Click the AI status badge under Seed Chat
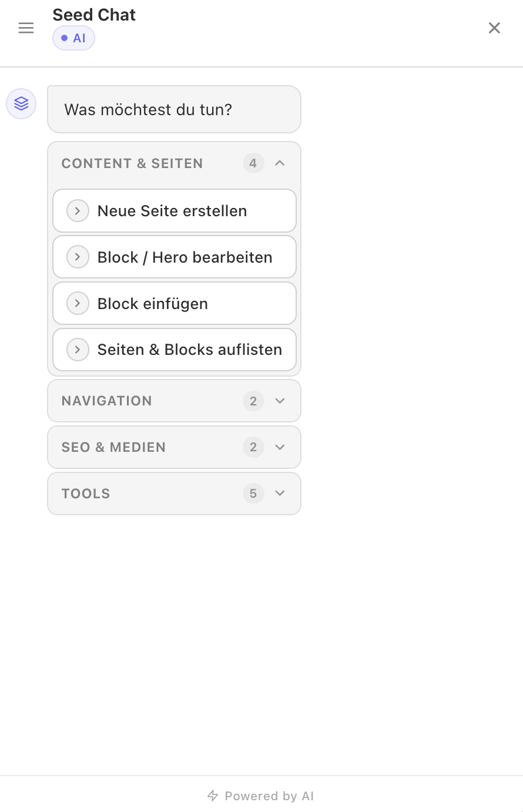Screen dimensions: 523x812 click(73, 38)
